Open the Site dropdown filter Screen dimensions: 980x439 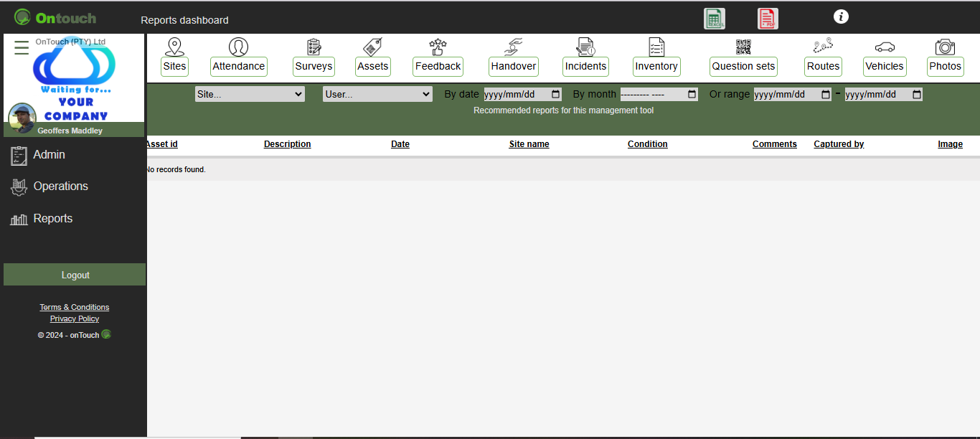(250, 94)
